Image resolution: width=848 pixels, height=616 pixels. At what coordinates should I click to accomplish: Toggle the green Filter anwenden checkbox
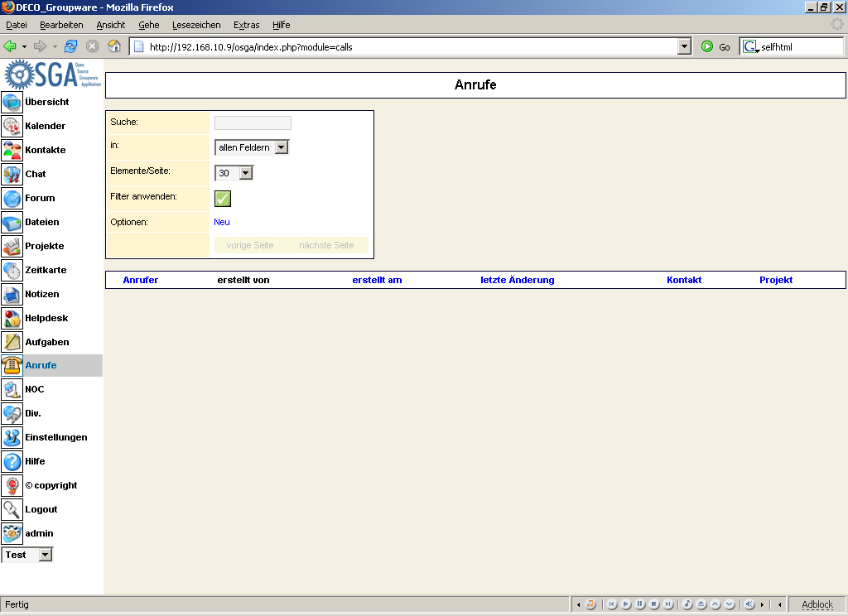coord(223,198)
